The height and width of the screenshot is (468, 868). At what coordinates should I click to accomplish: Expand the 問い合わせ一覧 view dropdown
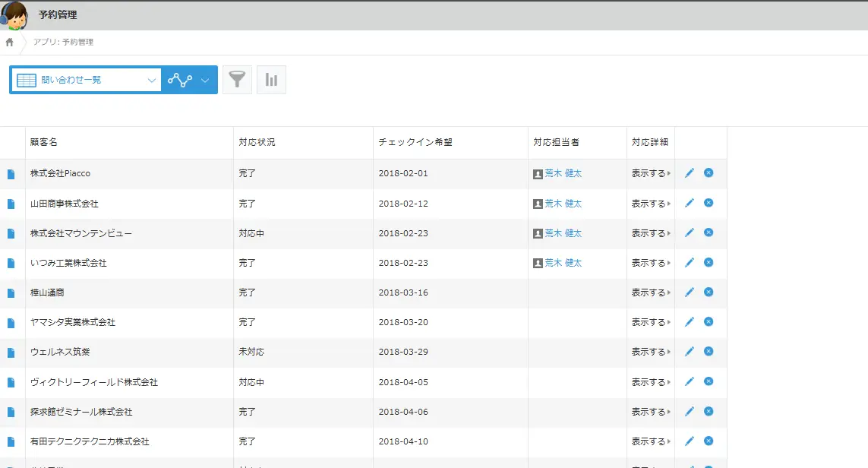coord(152,80)
